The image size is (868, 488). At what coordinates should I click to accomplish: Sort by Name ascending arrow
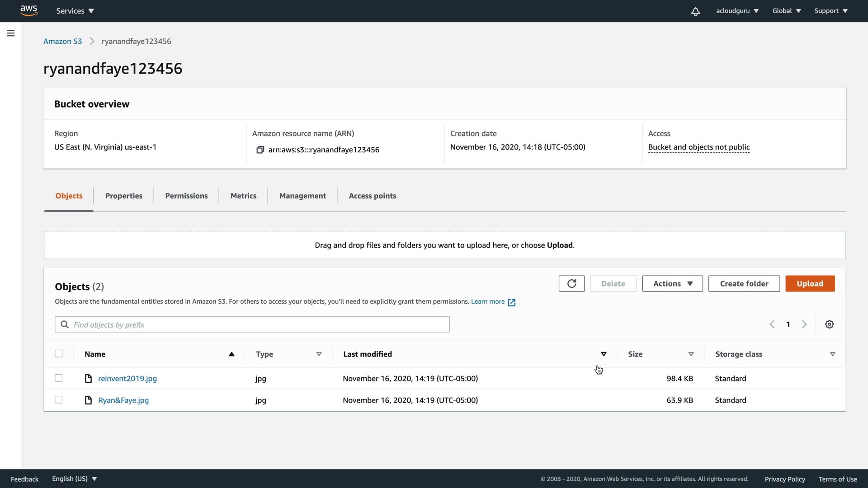coord(231,354)
